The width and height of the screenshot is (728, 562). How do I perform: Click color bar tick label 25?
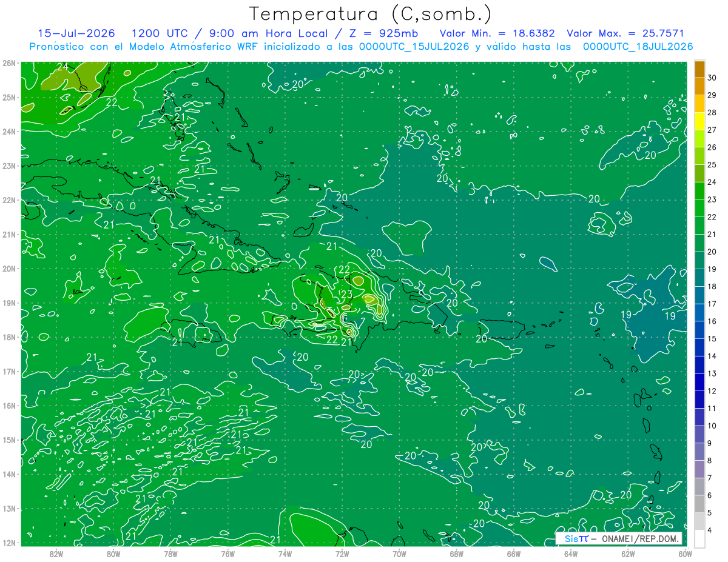point(712,165)
